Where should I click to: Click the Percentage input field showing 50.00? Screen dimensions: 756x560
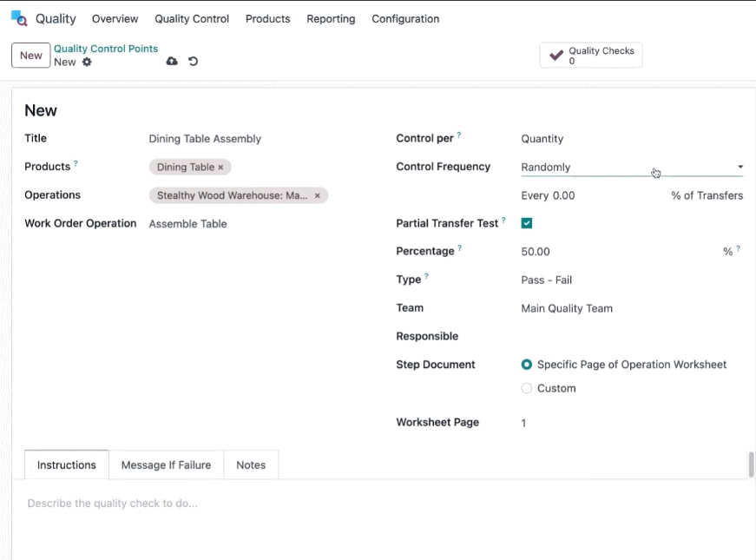[x=620, y=252]
